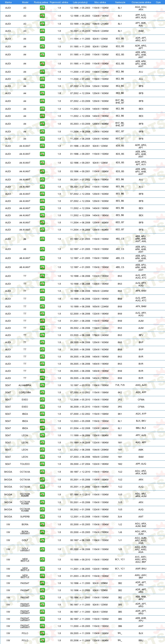165x644 pixels.
Task: Click engine code BFV
Action: click(x=141, y=335)
